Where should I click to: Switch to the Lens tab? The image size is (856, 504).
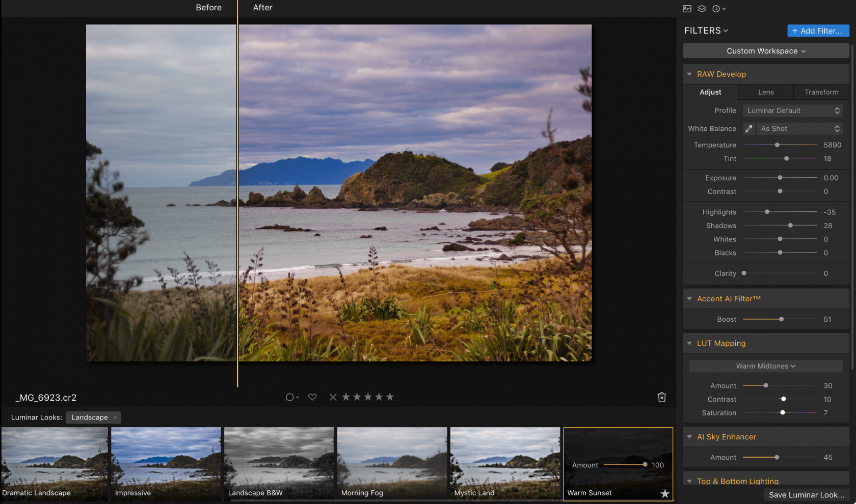coord(766,92)
